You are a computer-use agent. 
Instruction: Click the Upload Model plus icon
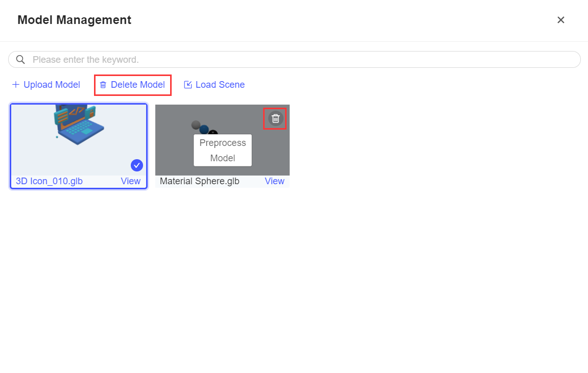coord(16,85)
